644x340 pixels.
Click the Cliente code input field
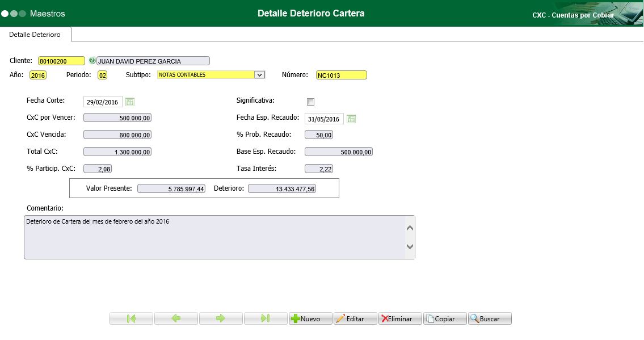coord(61,61)
